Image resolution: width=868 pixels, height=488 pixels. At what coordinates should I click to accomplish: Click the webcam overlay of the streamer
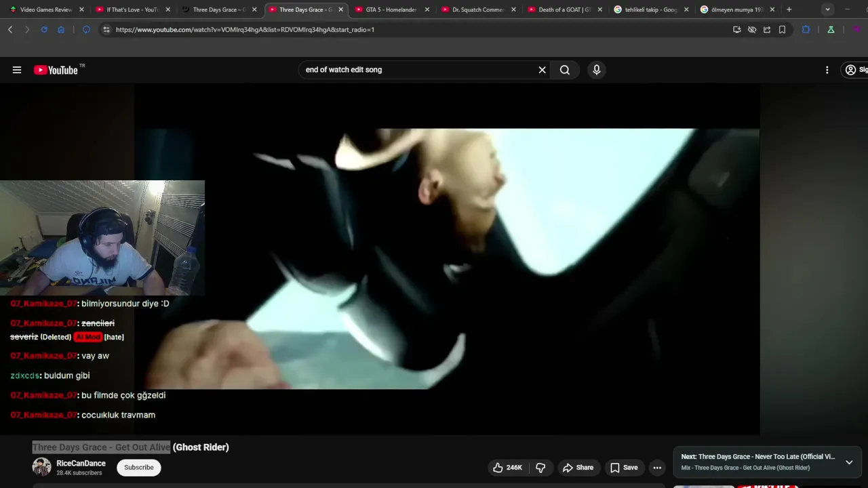coord(102,238)
